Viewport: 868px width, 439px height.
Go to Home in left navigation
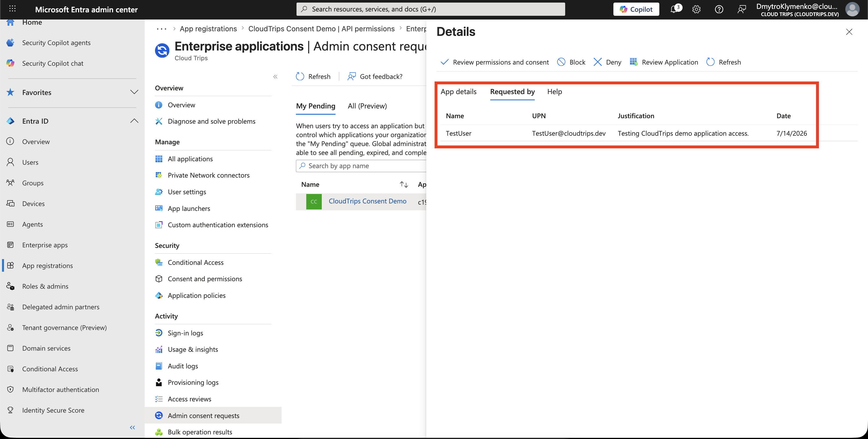[32, 22]
